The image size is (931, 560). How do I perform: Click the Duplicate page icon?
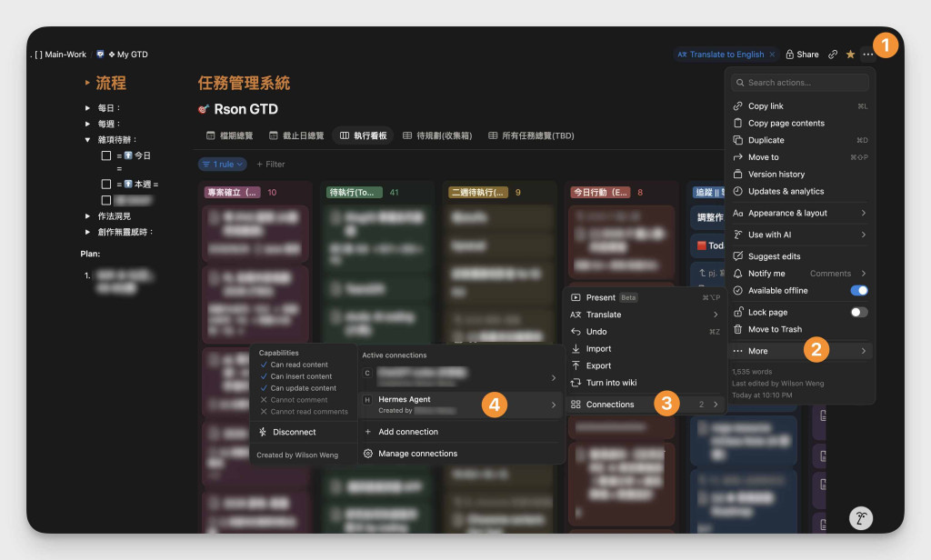[x=737, y=140]
